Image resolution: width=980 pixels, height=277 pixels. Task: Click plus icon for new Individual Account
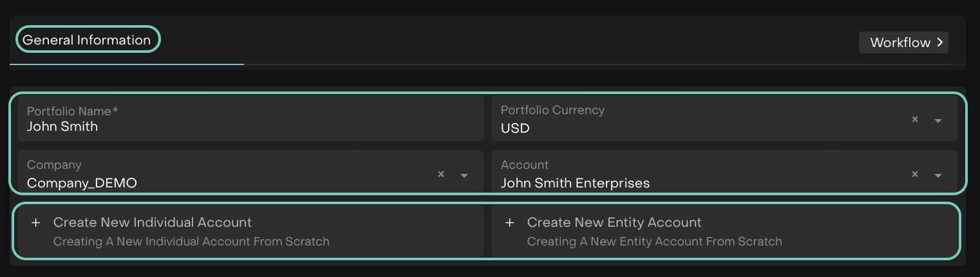coord(36,223)
